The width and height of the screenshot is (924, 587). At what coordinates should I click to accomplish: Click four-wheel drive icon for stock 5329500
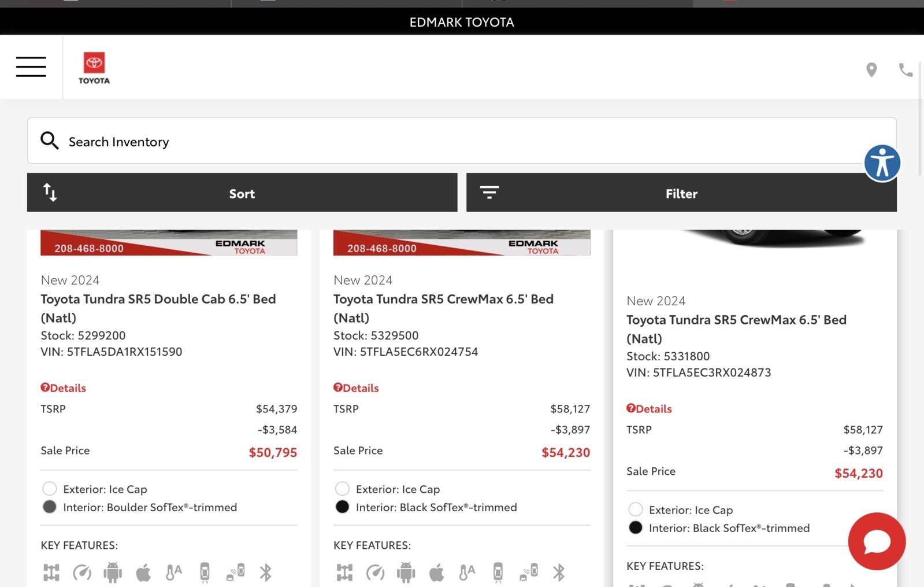click(x=344, y=573)
